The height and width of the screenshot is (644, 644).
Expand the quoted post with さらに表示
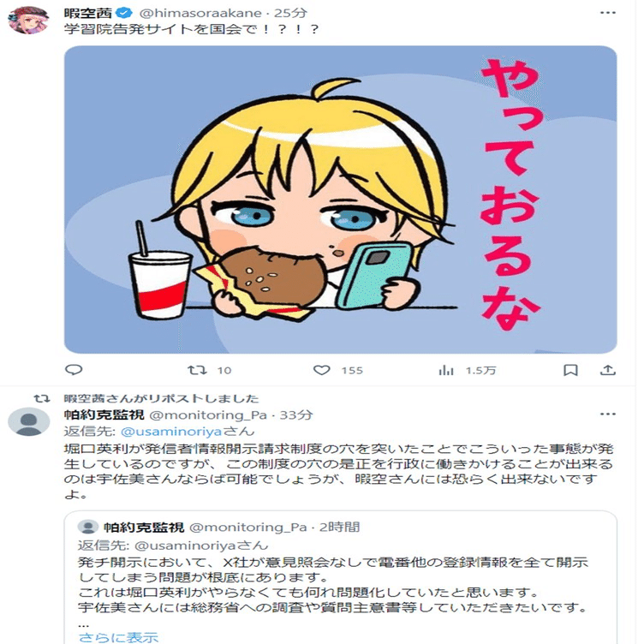pos(117,637)
